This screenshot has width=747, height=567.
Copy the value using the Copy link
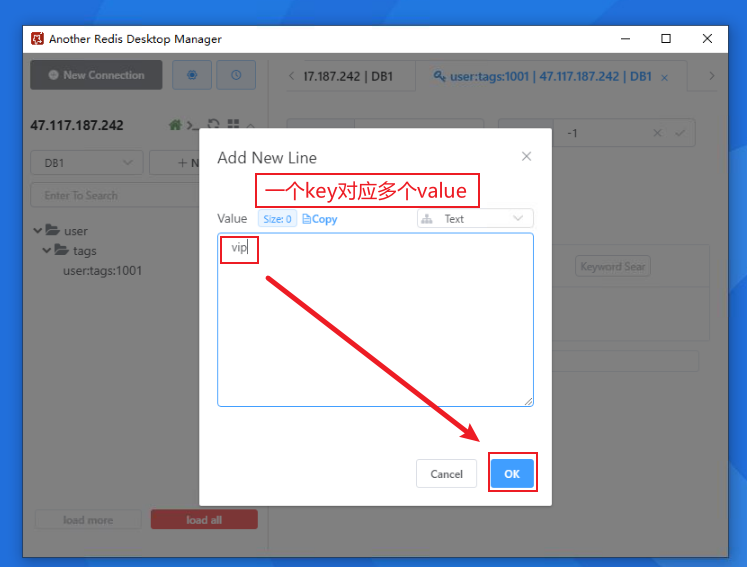pos(320,219)
